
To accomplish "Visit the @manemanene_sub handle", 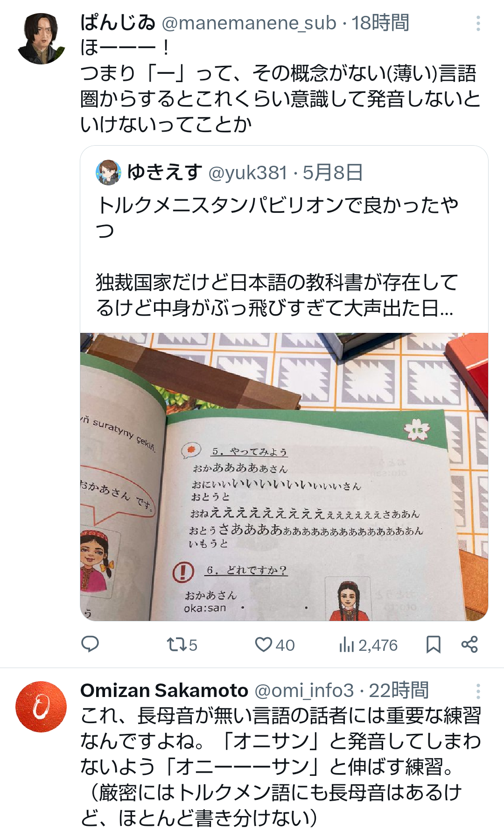I will pos(249,23).
